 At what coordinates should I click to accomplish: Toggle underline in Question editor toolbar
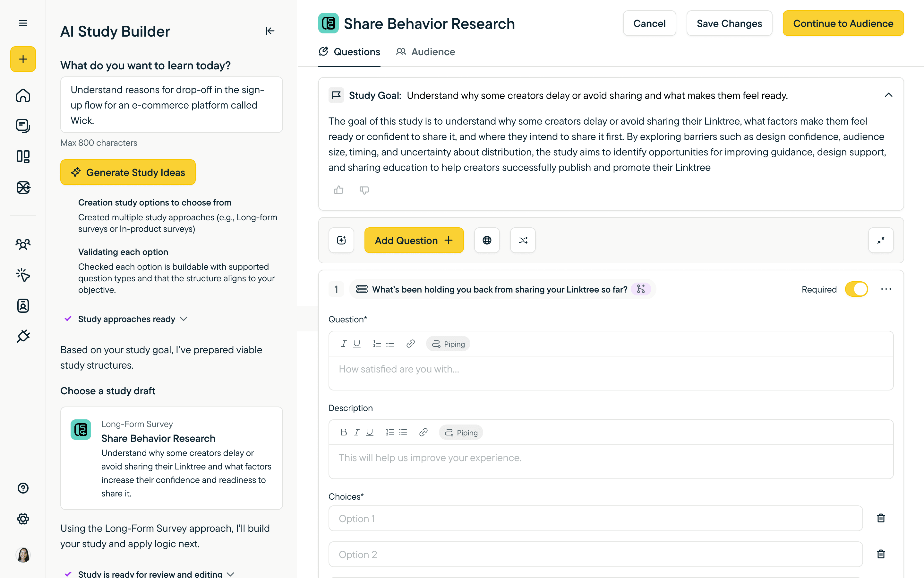point(357,344)
